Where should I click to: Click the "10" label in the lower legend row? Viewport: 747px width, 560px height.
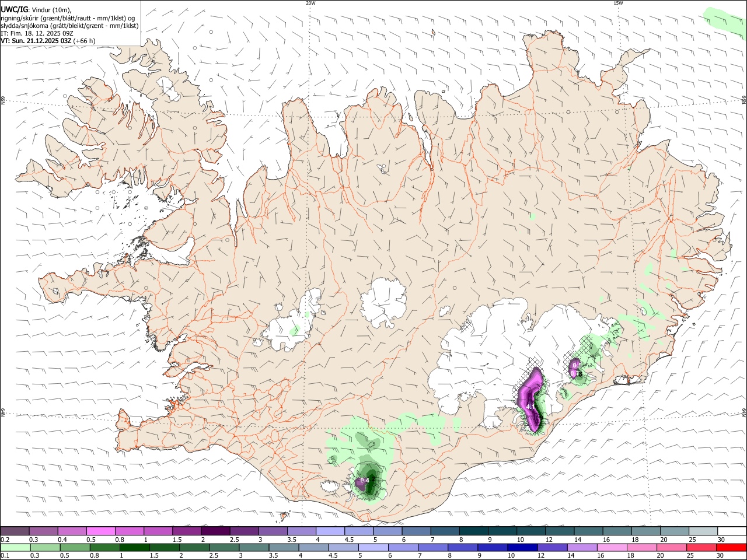tap(511, 556)
